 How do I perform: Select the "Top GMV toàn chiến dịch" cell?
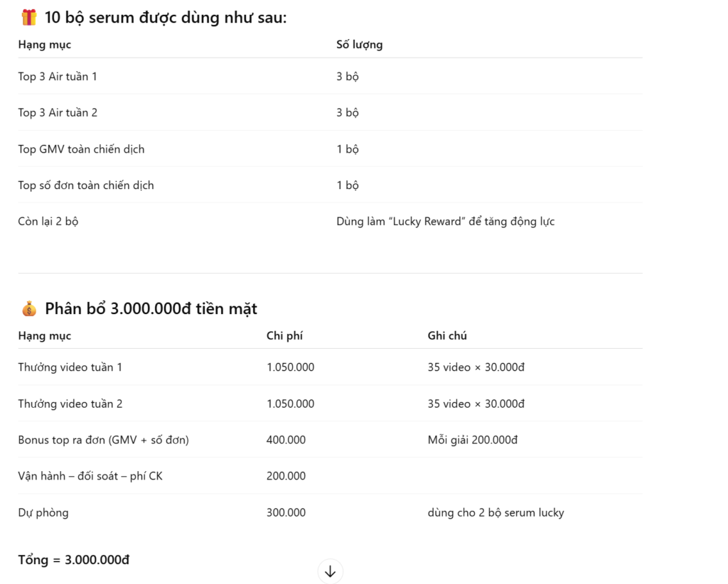click(81, 149)
